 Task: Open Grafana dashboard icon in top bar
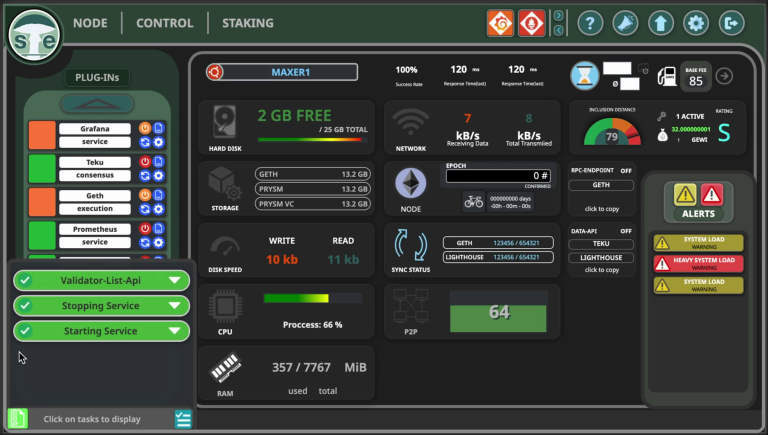500,23
